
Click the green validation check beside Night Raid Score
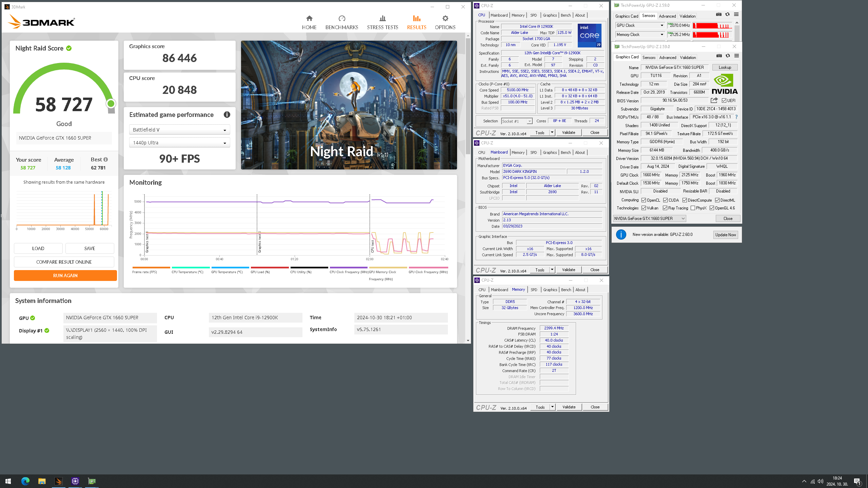pos(69,48)
